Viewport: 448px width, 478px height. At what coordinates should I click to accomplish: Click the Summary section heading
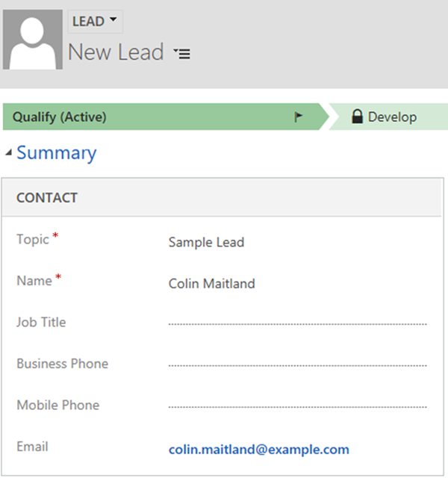tap(57, 153)
